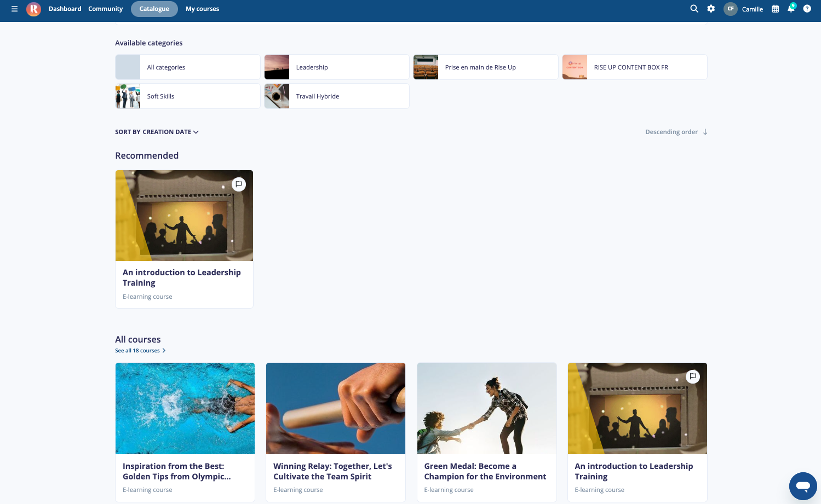Expand Sort by creation date dropdown
Image resolution: width=821 pixels, height=504 pixels.
(157, 132)
